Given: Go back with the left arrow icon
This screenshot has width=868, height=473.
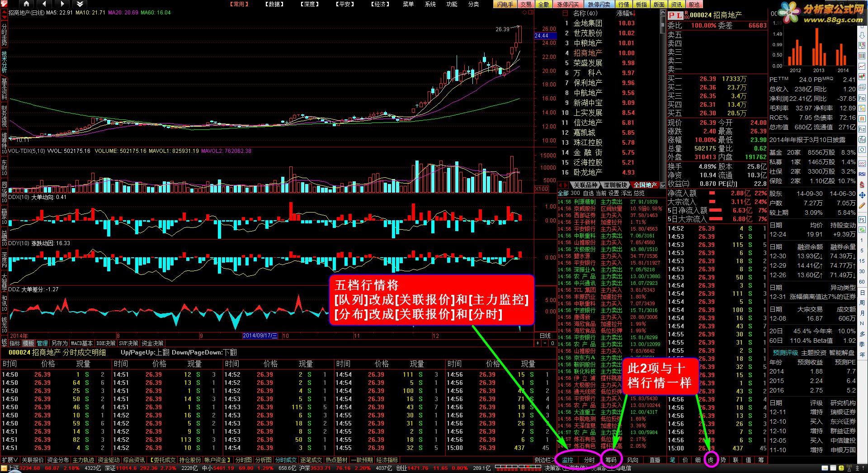Looking at the screenshot, I should [44, 4].
